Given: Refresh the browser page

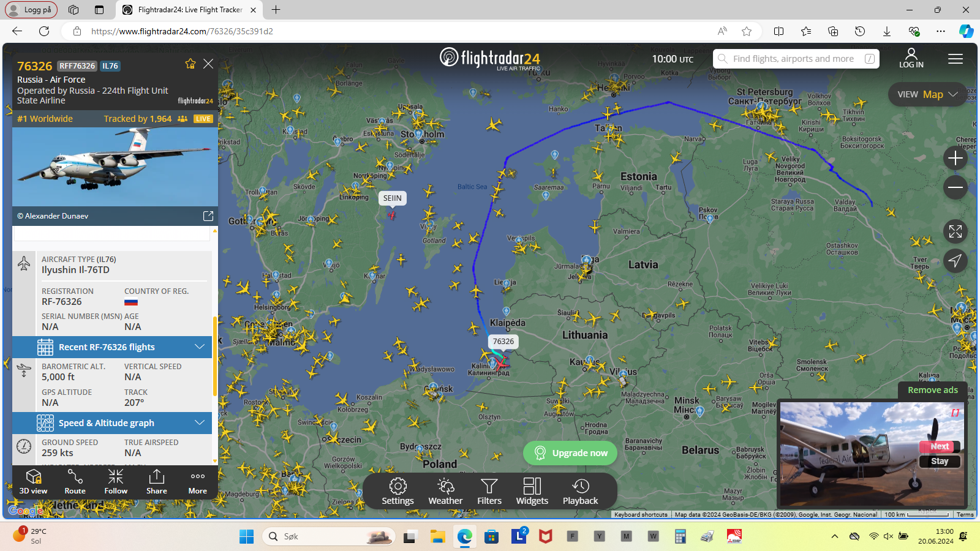Looking at the screenshot, I should 44,31.
